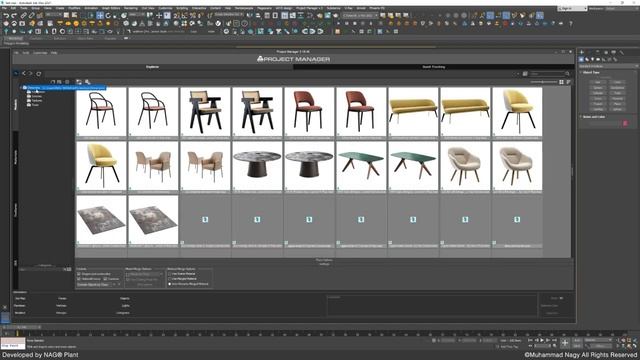640x360 pixels.
Task: Play the animation in timeline controls
Action: tap(542, 340)
